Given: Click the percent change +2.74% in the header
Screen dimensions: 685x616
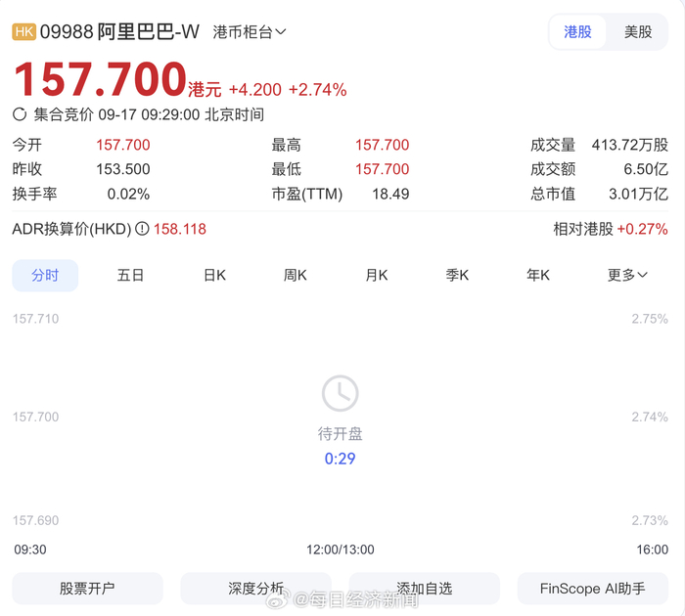Looking at the screenshot, I should click(318, 90).
